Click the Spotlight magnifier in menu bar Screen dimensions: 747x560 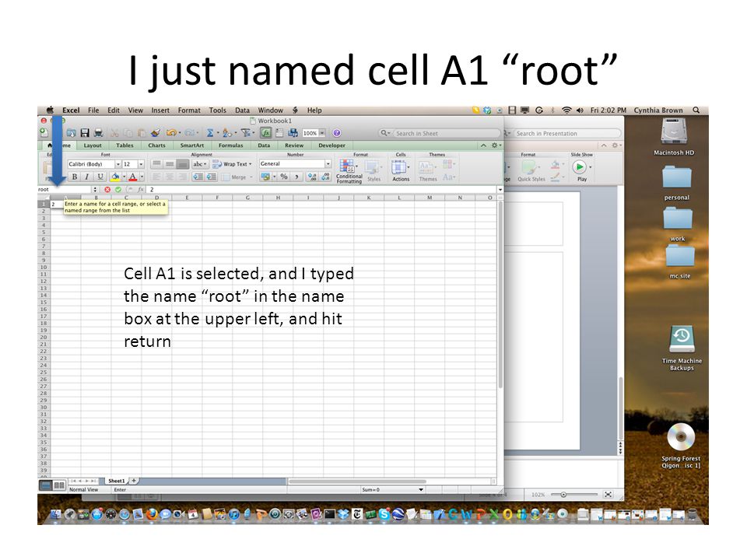pos(696,110)
